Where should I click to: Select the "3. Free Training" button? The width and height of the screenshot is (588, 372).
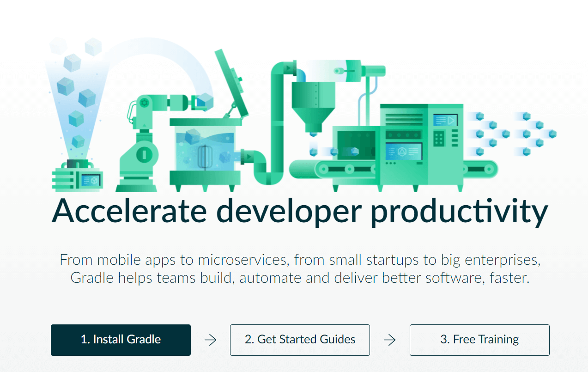tap(479, 340)
